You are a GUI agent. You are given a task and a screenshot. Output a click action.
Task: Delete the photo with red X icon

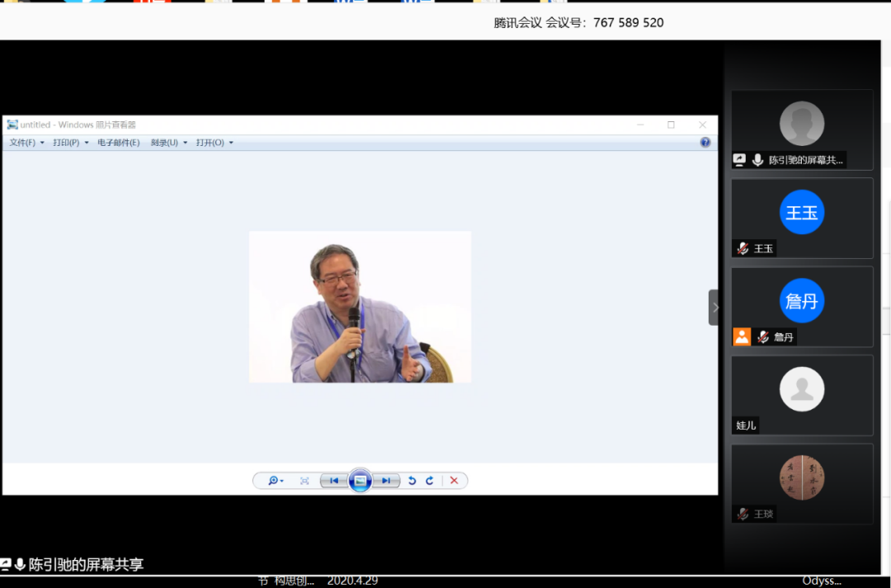tap(454, 481)
